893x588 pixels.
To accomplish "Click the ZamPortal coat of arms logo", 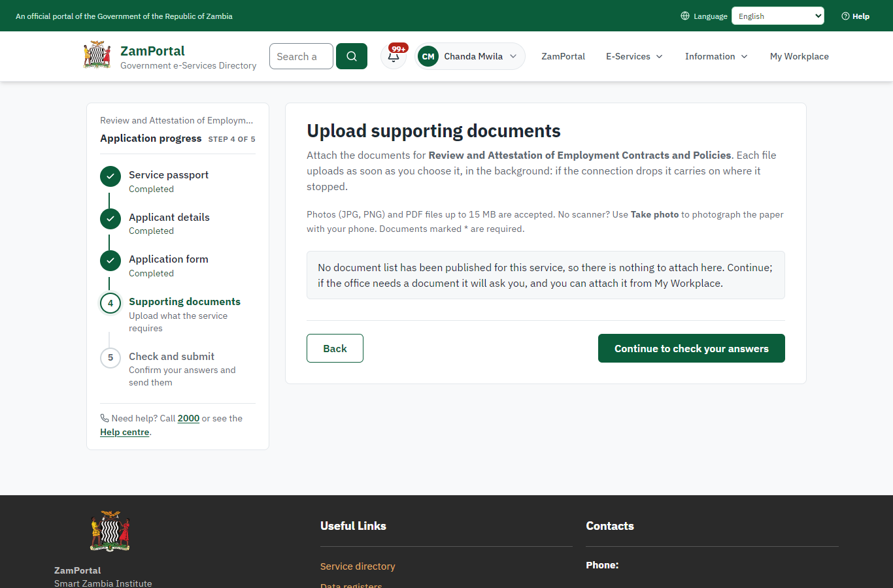I will (97, 55).
